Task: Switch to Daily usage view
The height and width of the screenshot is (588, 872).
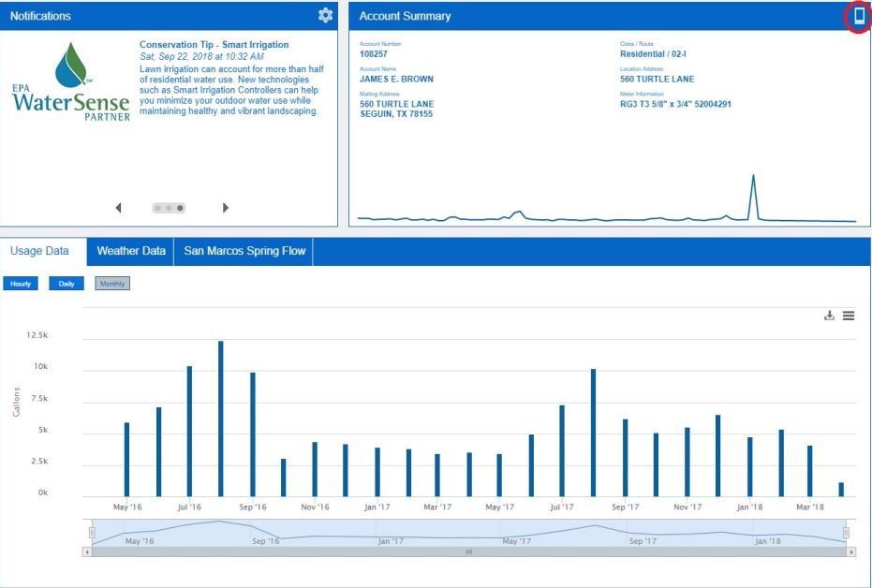Action: coord(67,284)
